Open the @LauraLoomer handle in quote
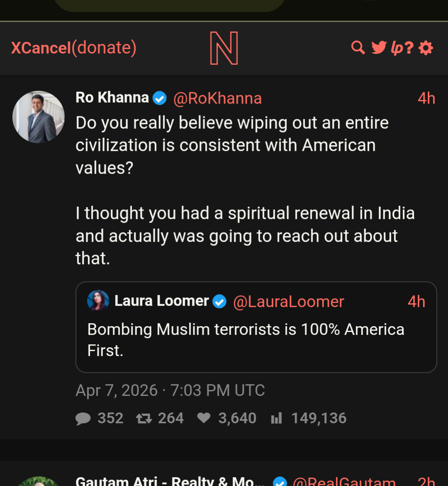 (289, 302)
